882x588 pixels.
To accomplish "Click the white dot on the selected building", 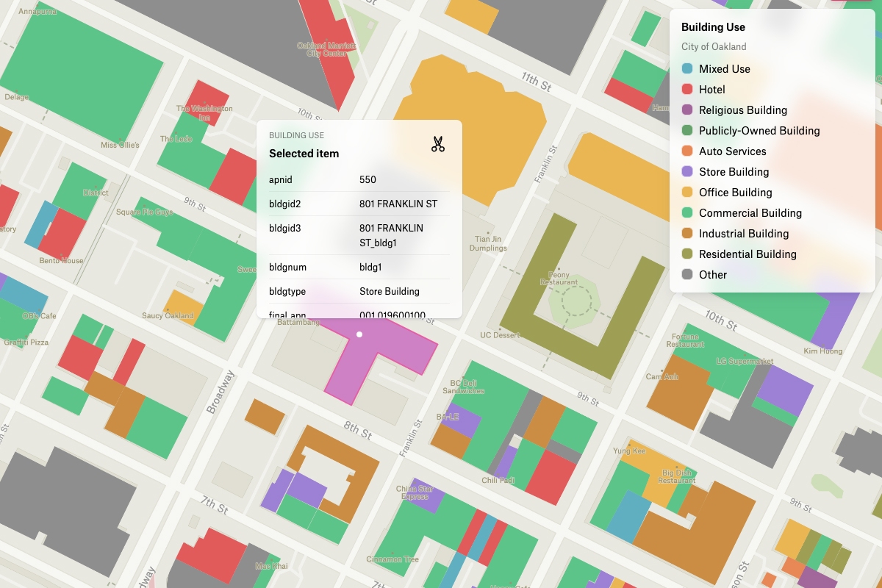I will point(359,334).
